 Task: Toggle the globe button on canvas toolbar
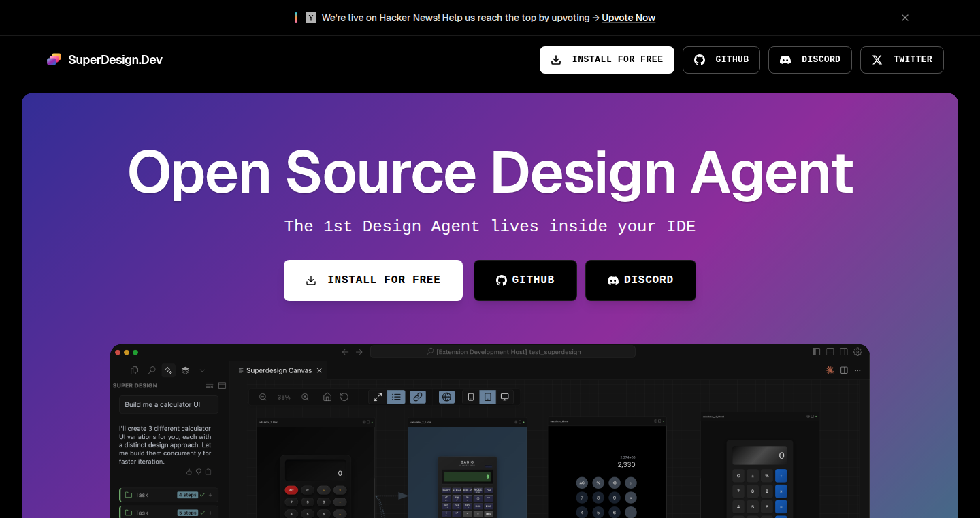pyautogui.click(x=446, y=397)
